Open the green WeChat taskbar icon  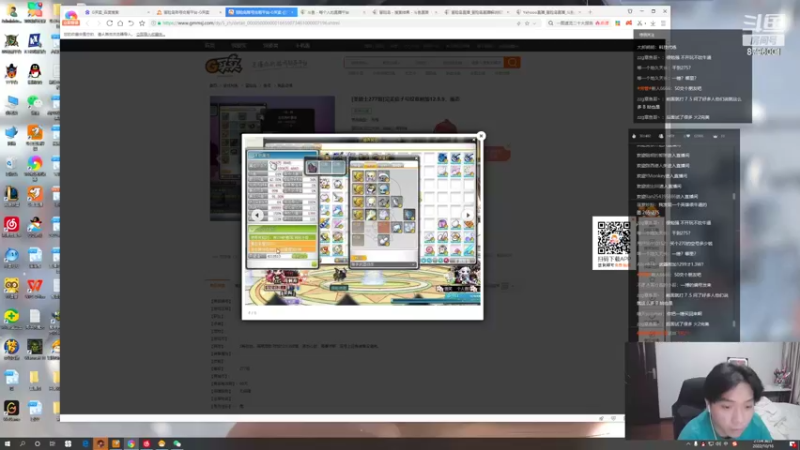point(177,444)
